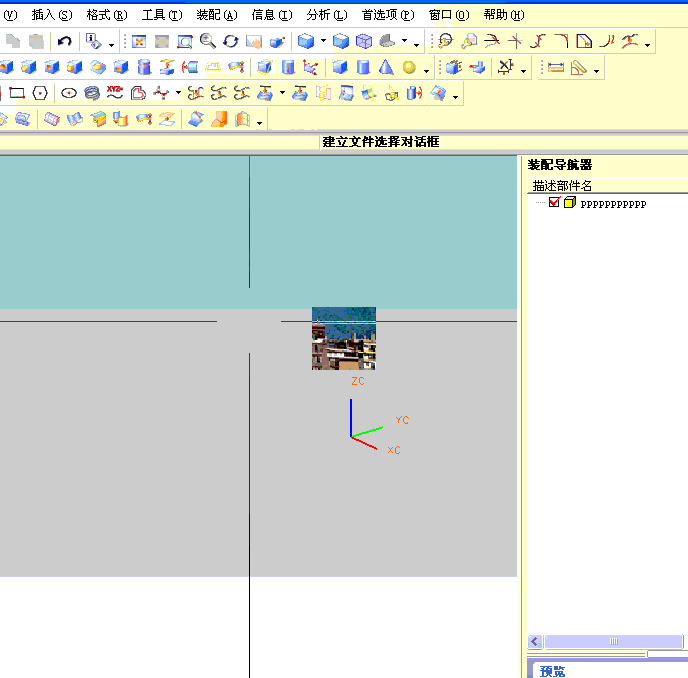Select the Block primitive icon
Screen dimensions: 688x678
tap(340, 67)
